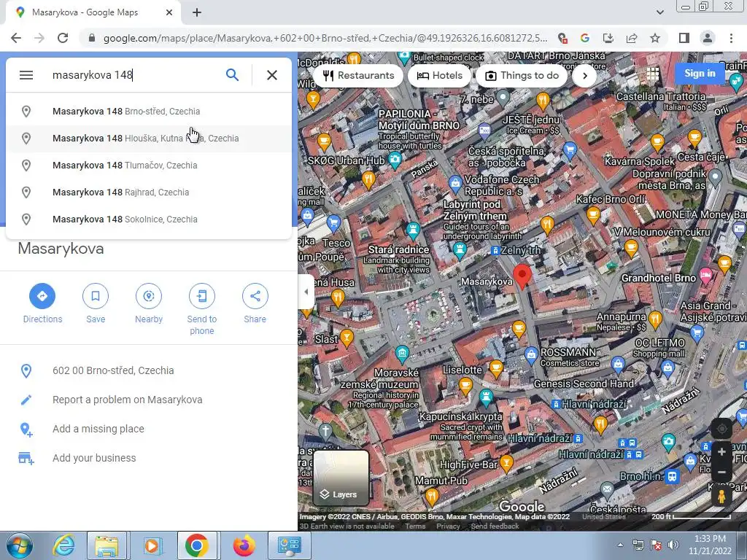Click the Liselotte cafe marker
747x560 pixels.
496,367
